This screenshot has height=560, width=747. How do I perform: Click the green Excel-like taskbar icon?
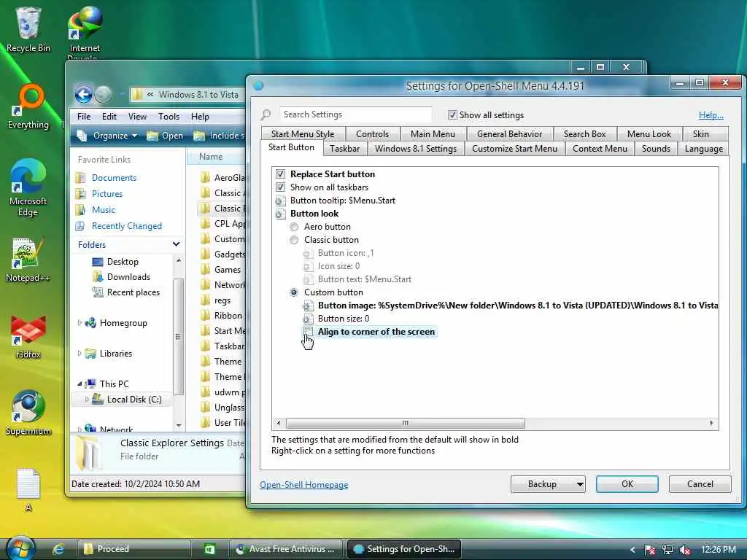coord(209,549)
